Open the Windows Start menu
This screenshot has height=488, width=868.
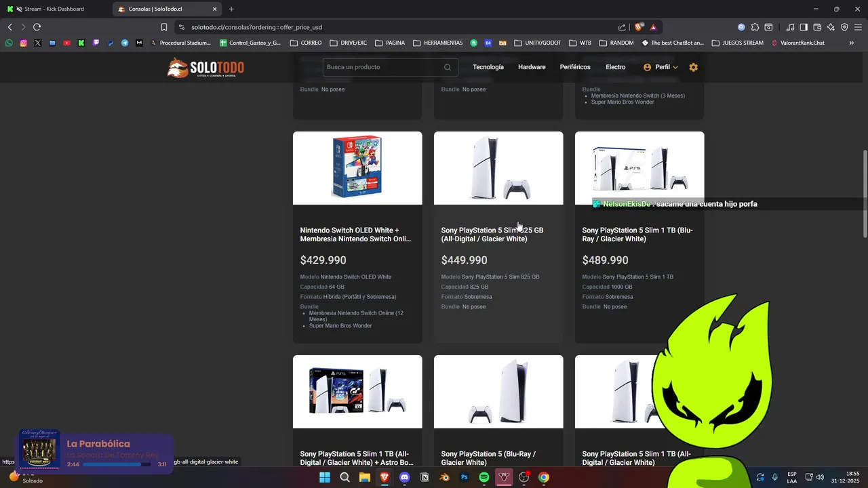point(325,477)
